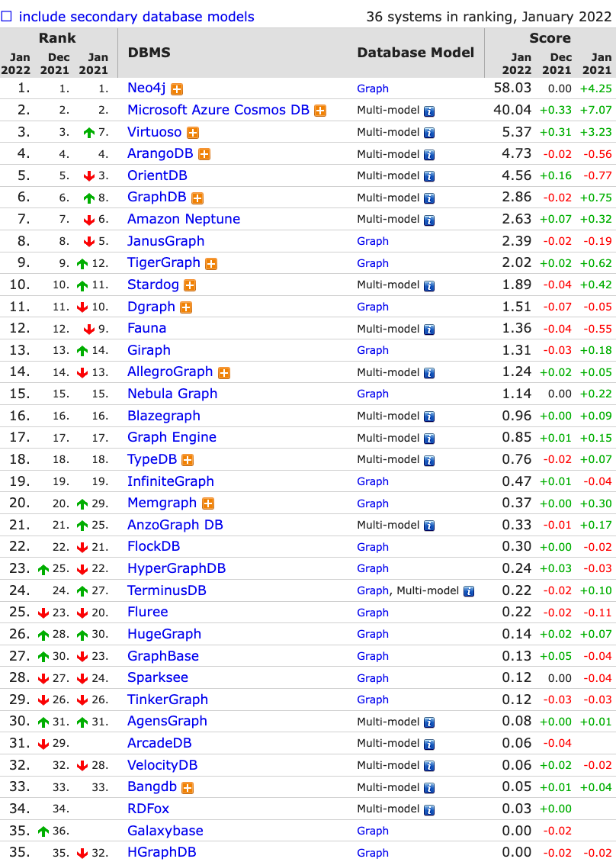Open the include secondary database models link
Image resolution: width=616 pixels, height=862 pixels.
(x=136, y=17)
